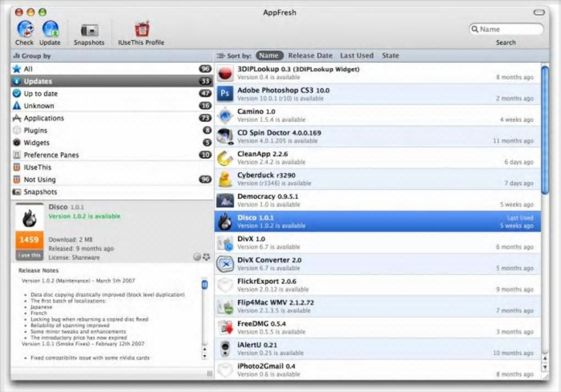
Task: Click the CleanApp magnet icon
Action: pyautogui.click(x=226, y=158)
